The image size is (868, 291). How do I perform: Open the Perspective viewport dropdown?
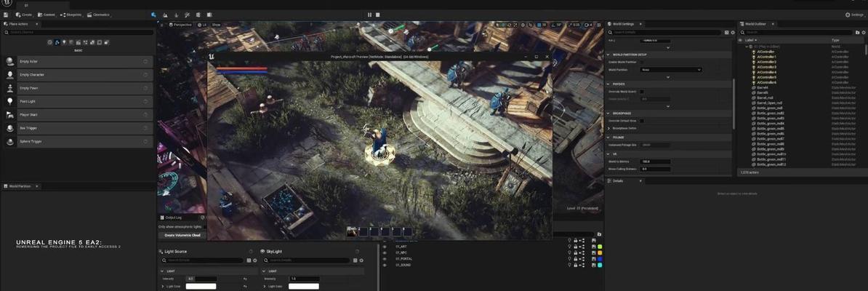pos(180,25)
